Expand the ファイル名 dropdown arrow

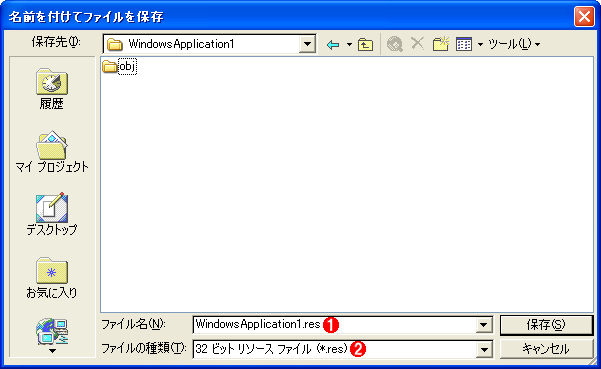point(484,325)
